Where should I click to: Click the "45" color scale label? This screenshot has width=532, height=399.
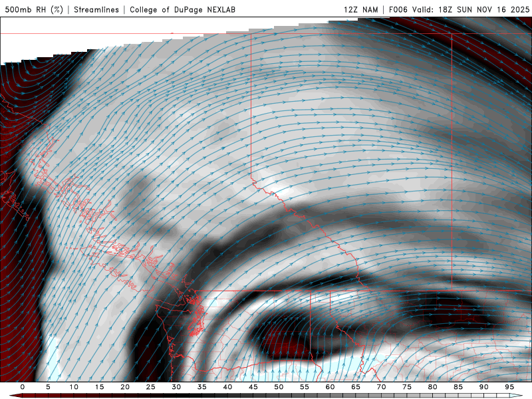[x=253, y=387]
